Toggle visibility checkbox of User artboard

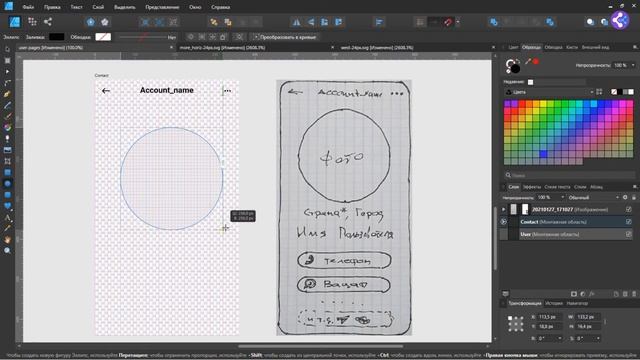pyautogui.click(x=629, y=234)
